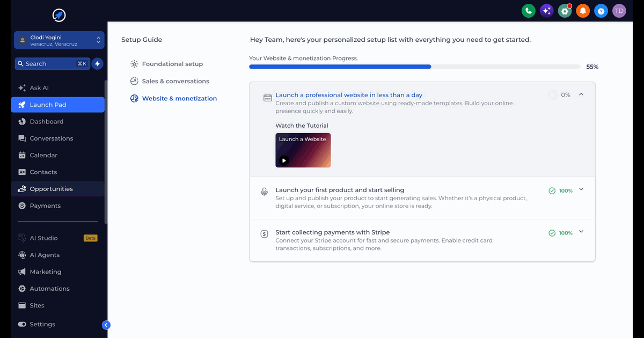Click Start collecting payments with Stripe heading
Viewport: 644px width, 338px height.
click(x=333, y=232)
